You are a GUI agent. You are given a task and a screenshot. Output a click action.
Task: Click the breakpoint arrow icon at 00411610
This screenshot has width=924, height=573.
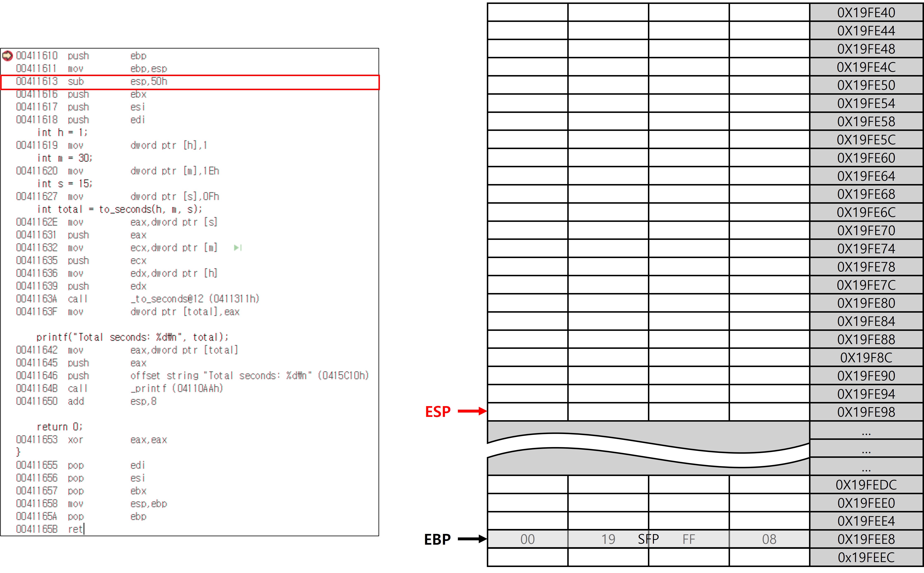tap(8, 56)
